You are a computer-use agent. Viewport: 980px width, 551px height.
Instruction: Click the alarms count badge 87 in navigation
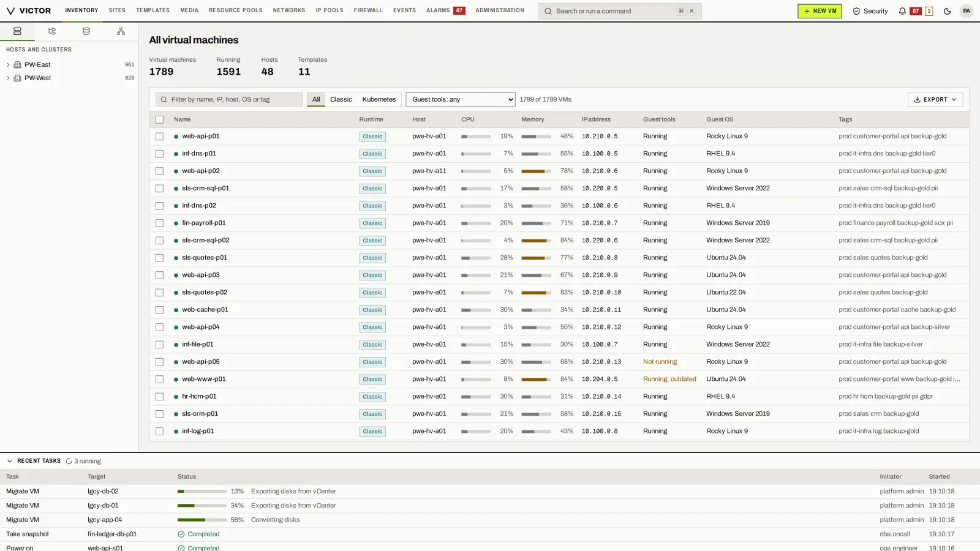click(459, 10)
